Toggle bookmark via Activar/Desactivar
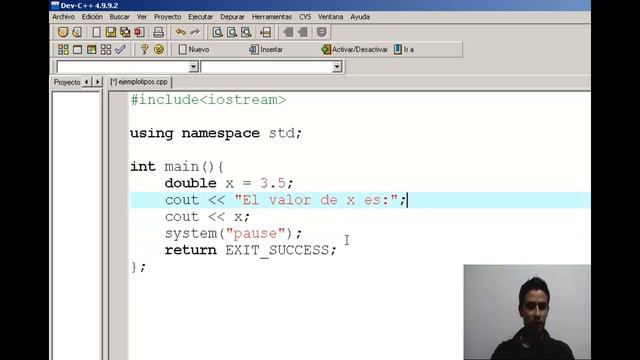Screen dimensions: 640x360 point(354,49)
